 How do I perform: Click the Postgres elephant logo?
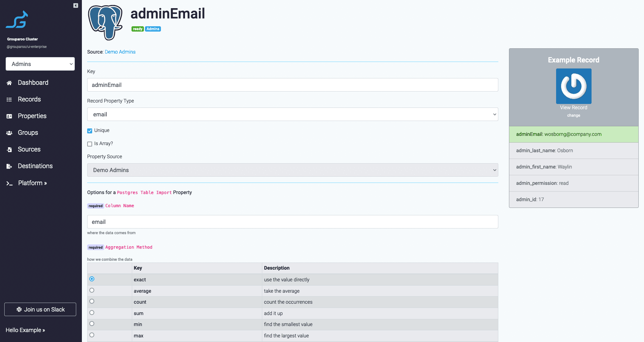tap(106, 22)
